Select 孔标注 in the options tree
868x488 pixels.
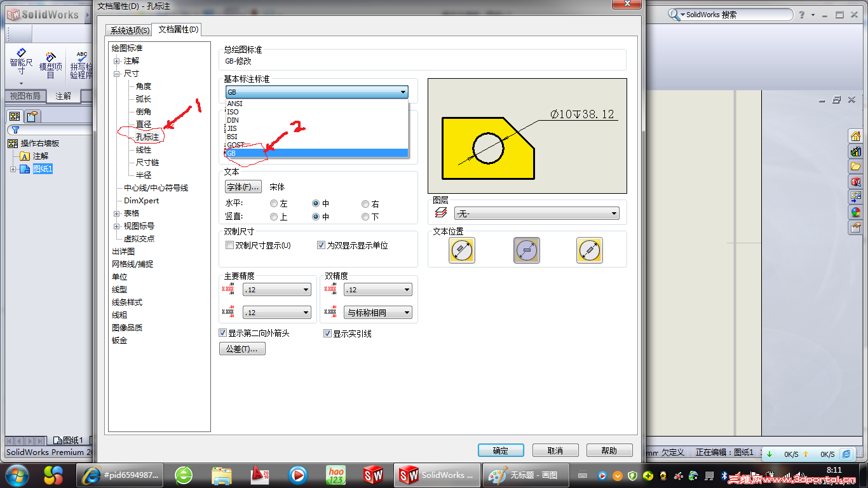(x=147, y=137)
